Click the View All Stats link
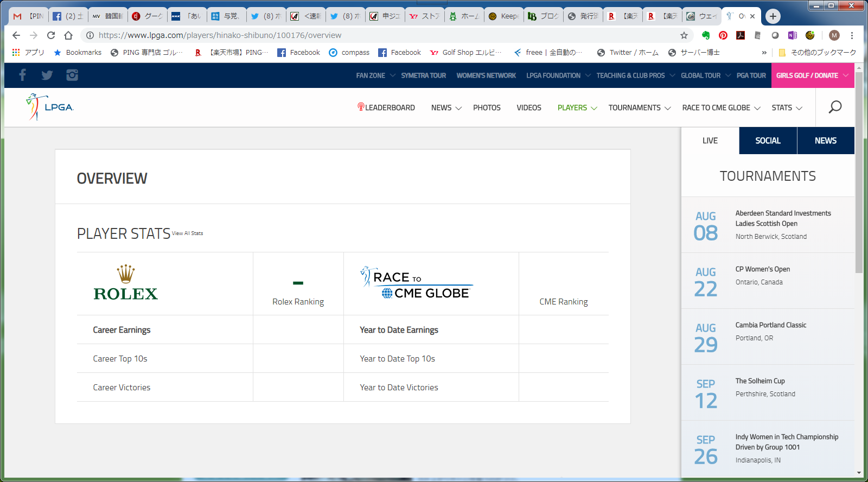The image size is (868, 482). [188, 233]
